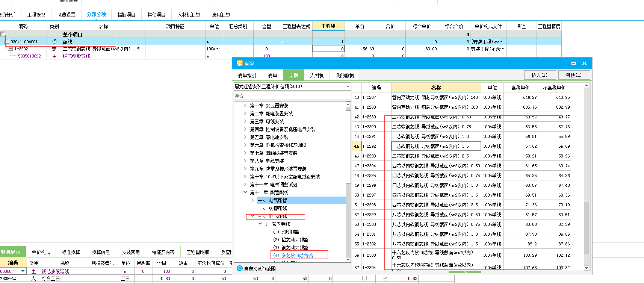Select 第十章 10kV以下架空配电线路安装
644x283 pixels.
285,177
